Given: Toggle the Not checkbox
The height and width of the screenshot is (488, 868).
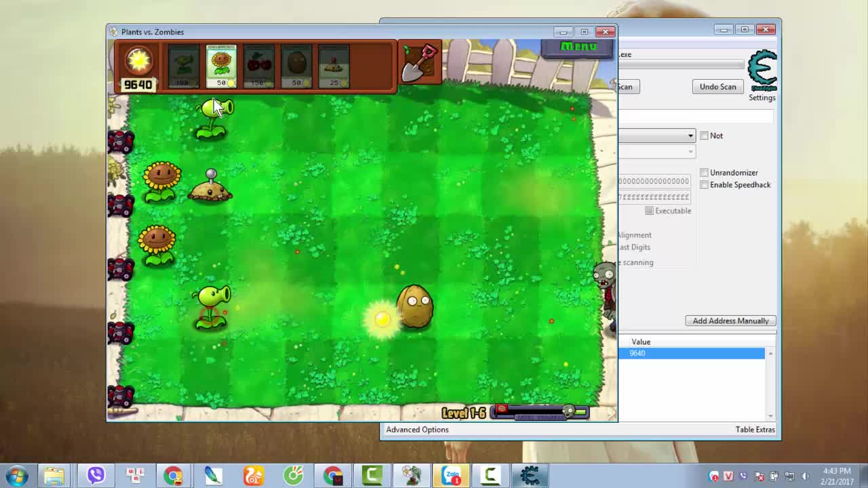Looking at the screenshot, I should (x=704, y=136).
